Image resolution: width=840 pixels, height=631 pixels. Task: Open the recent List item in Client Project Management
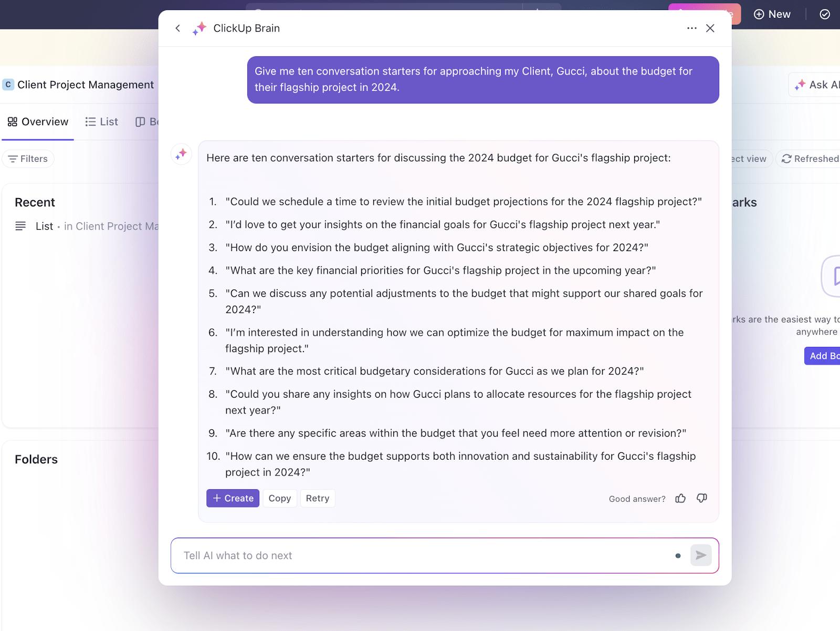pos(87,226)
